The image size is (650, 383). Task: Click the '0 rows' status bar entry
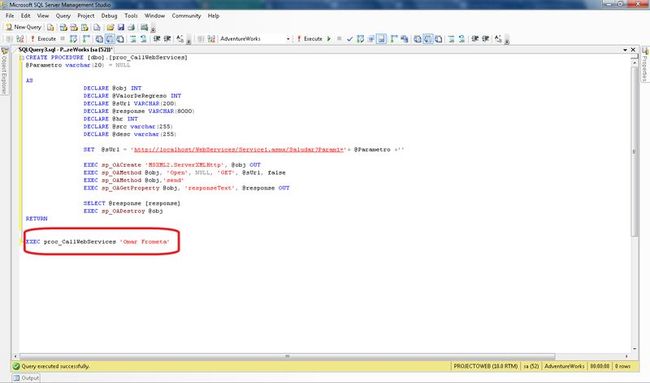click(623, 366)
